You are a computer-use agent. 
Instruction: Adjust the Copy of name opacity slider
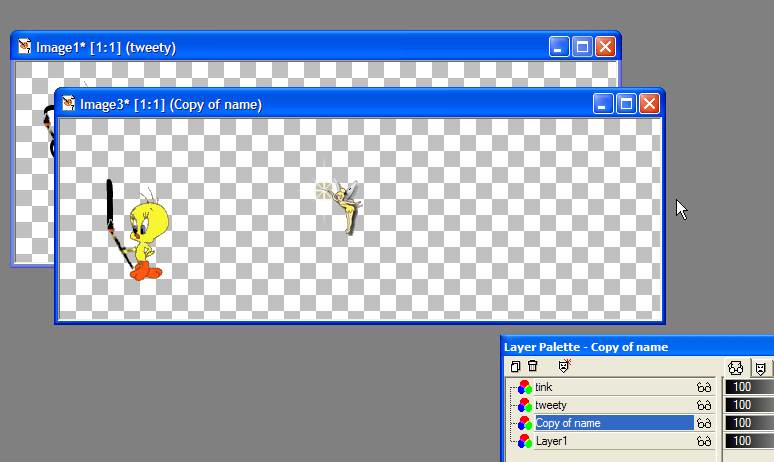tap(749, 423)
